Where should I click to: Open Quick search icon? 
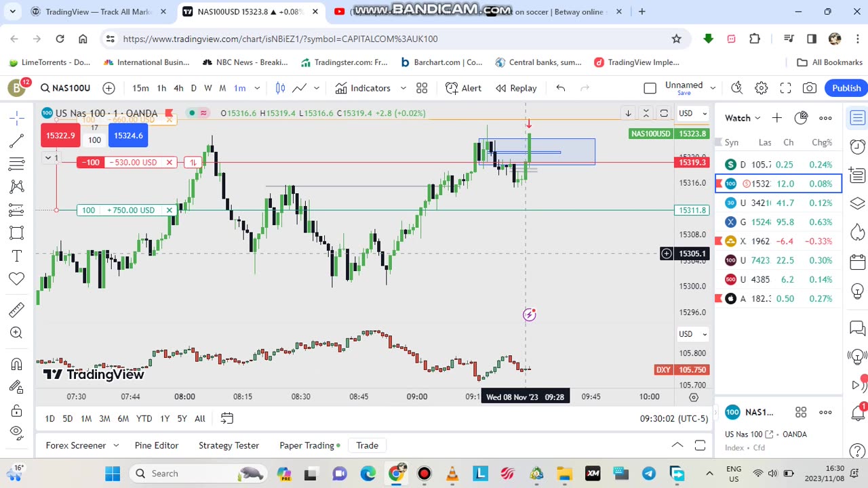click(x=737, y=88)
